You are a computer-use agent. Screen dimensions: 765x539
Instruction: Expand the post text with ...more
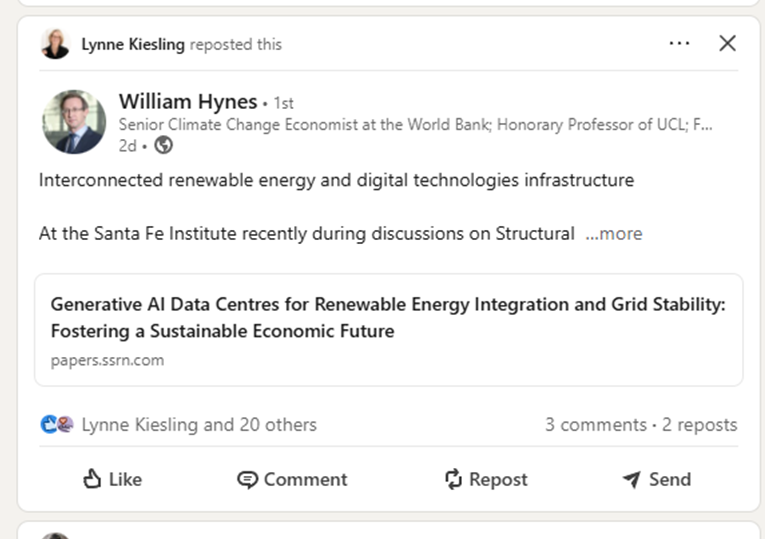tap(614, 234)
